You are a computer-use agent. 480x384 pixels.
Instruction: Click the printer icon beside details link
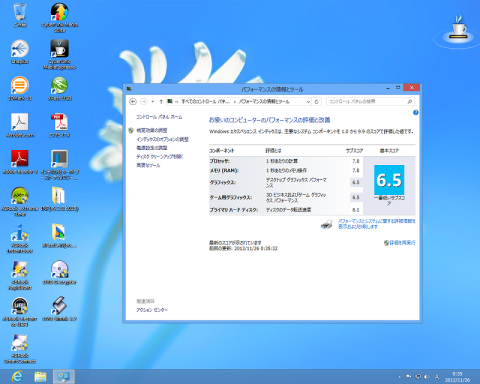(327, 224)
